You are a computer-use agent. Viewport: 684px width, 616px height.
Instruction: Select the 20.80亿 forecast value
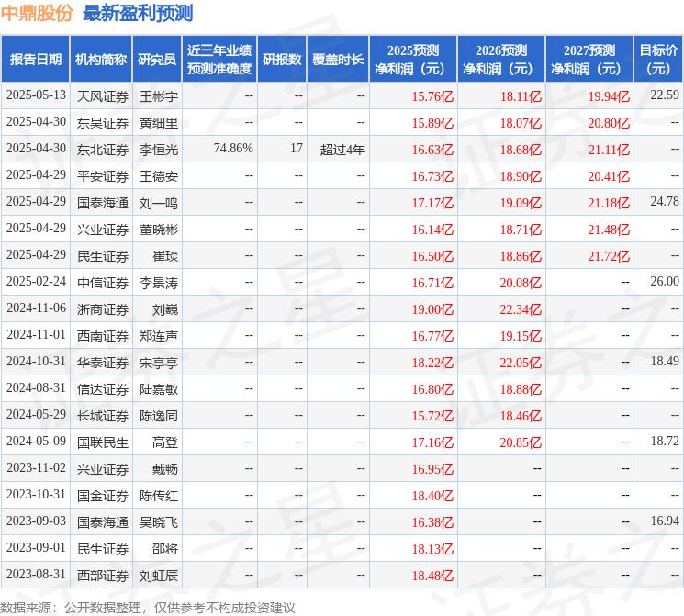coord(609,123)
